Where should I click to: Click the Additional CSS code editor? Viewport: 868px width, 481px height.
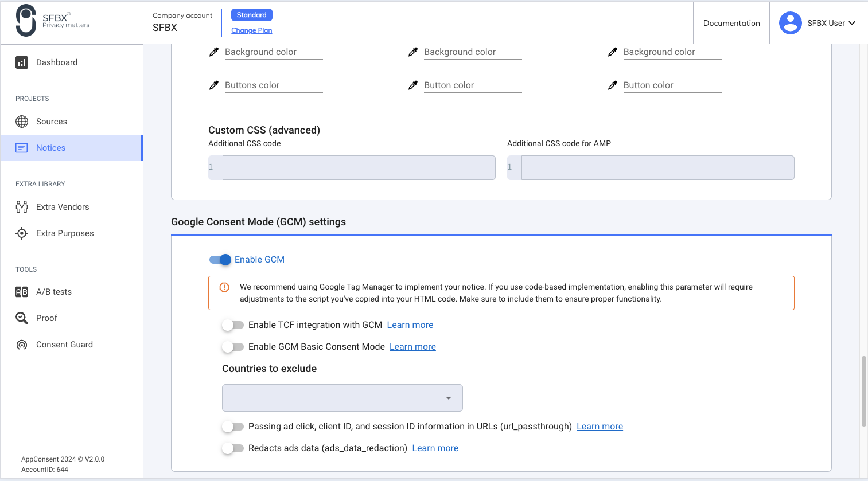pos(359,167)
